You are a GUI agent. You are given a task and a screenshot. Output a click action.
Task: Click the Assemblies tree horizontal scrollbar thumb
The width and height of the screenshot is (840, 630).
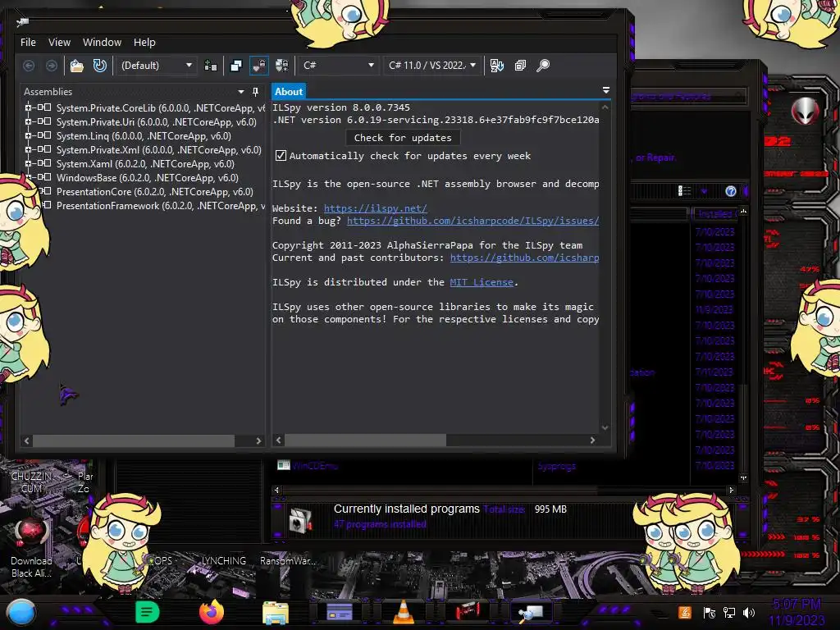tap(134, 441)
